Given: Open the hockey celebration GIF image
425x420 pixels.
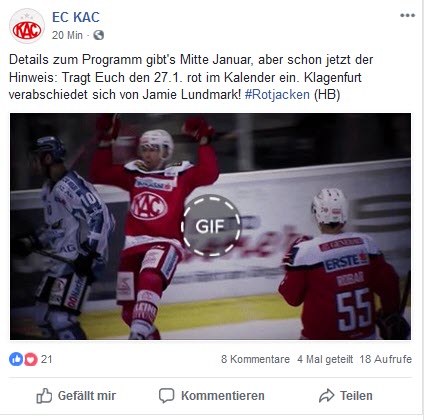Looking at the screenshot, I should coord(210,226).
